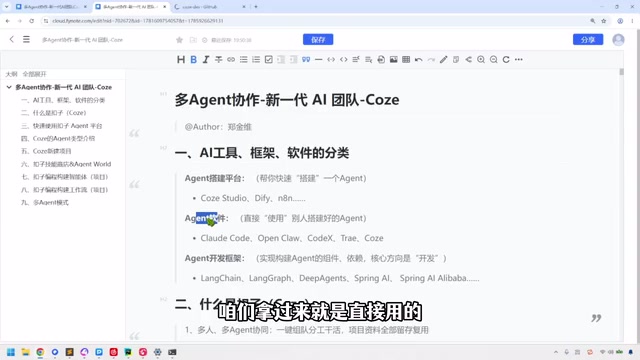This screenshot has height=360, width=640.
Task: Open the more options ellipsis menu
Action: tap(518, 60)
